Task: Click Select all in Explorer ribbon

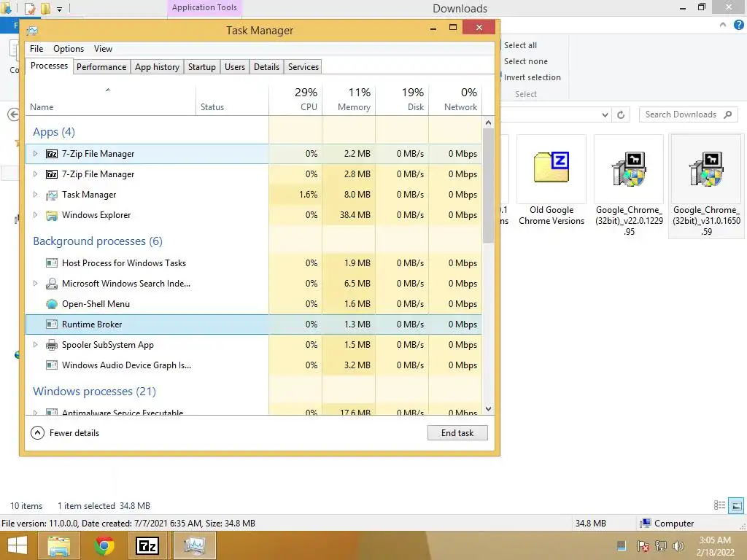Action: [520, 45]
